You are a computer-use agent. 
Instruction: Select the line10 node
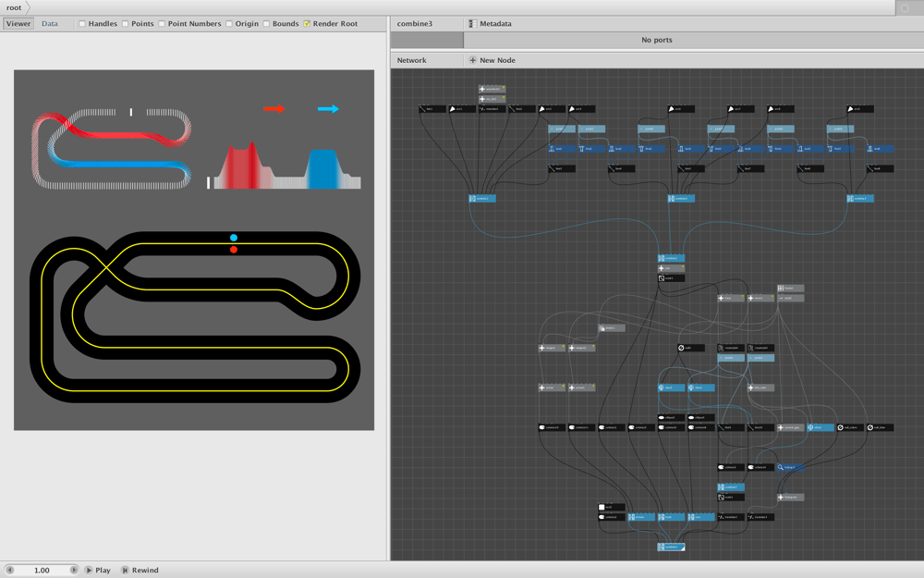[x=760, y=427]
